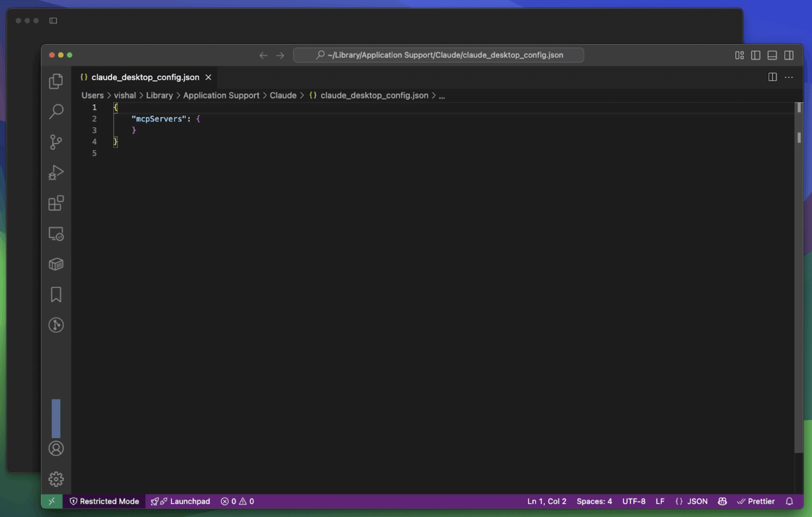Viewport: 812px width, 517px height.
Task: Click the Prettier status bar item
Action: click(755, 501)
